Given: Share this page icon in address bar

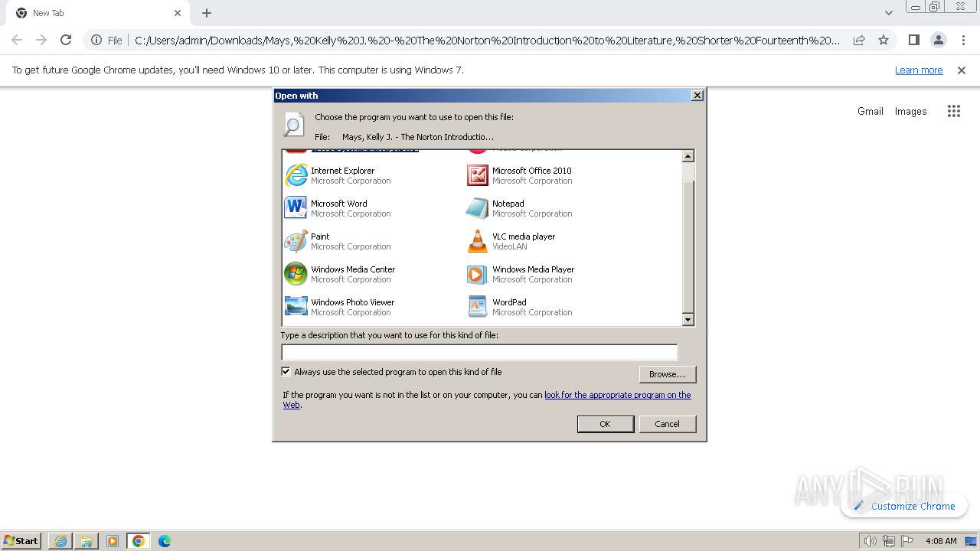Looking at the screenshot, I should [859, 40].
